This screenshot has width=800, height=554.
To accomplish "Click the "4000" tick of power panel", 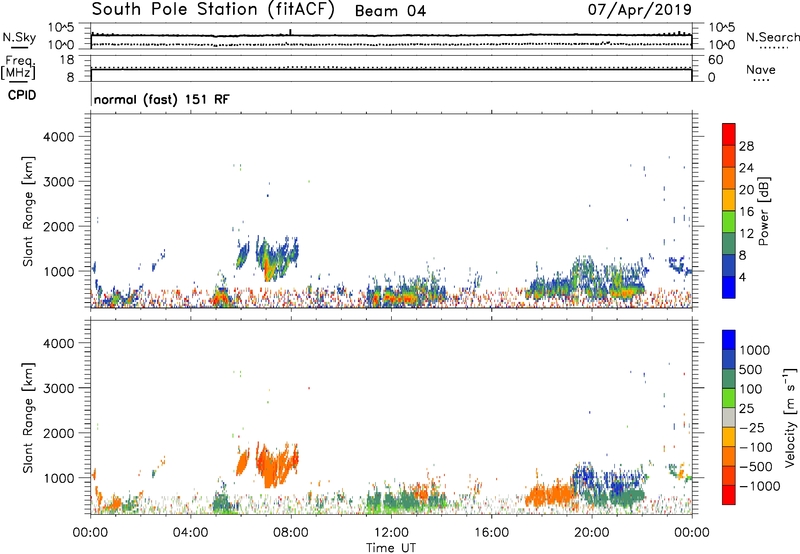I will tap(58, 137).
